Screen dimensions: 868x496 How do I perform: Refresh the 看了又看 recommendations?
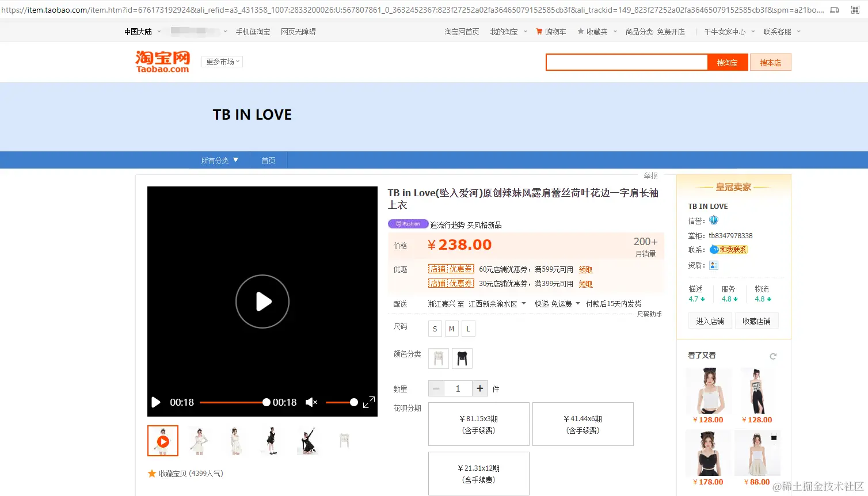[773, 356]
